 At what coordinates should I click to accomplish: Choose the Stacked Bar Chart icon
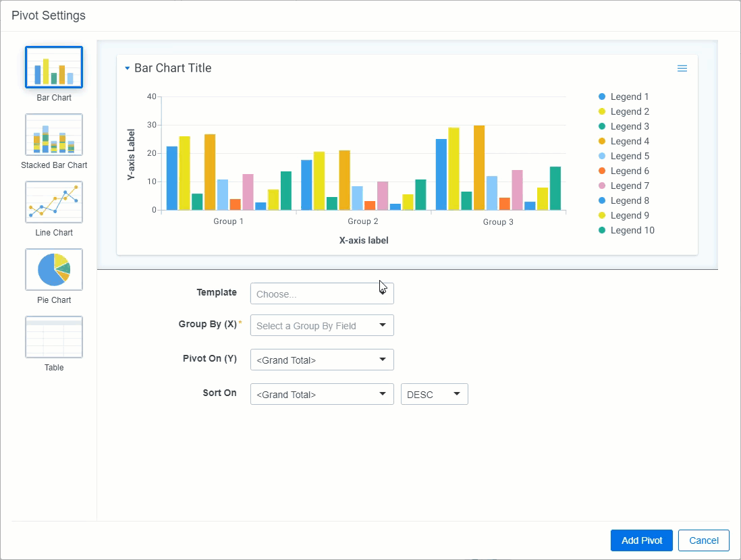[x=54, y=135]
